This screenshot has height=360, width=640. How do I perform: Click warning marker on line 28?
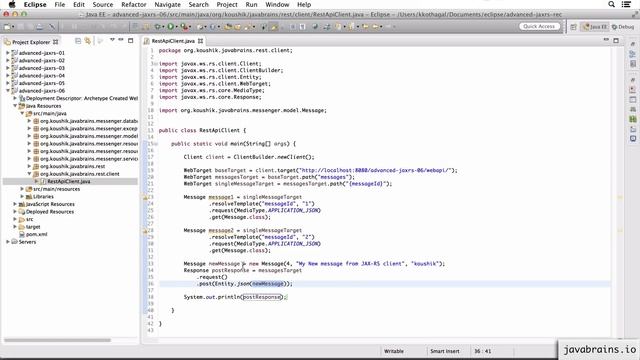[x=145, y=231]
